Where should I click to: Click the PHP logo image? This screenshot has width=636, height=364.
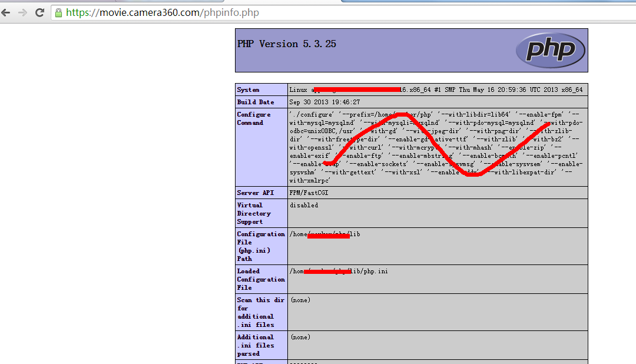click(551, 50)
